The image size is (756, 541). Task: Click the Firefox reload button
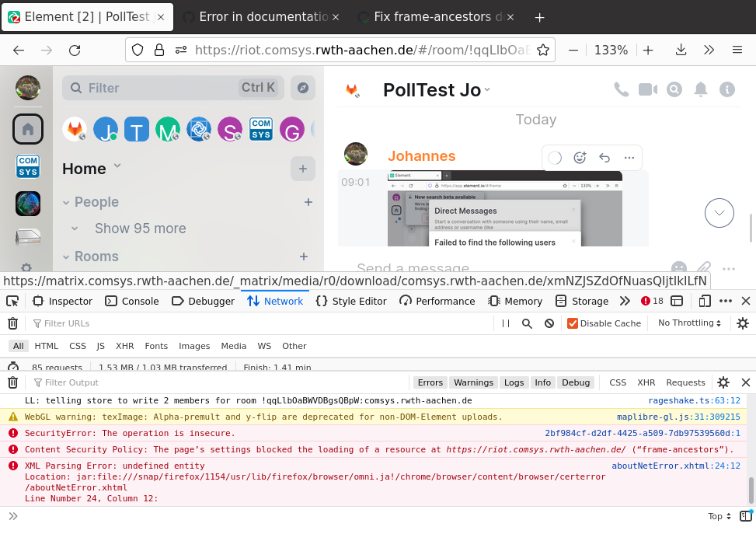[x=75, y=51]
